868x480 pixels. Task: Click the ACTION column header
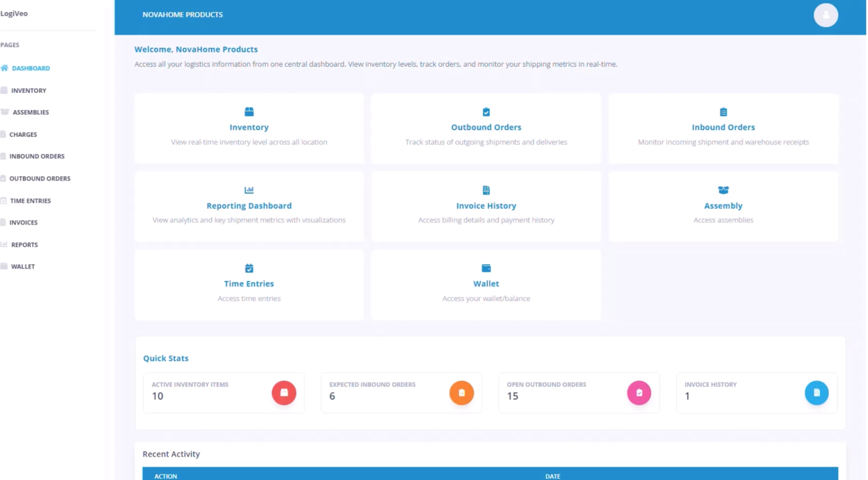pyautogui.click(x=165, y=476)
